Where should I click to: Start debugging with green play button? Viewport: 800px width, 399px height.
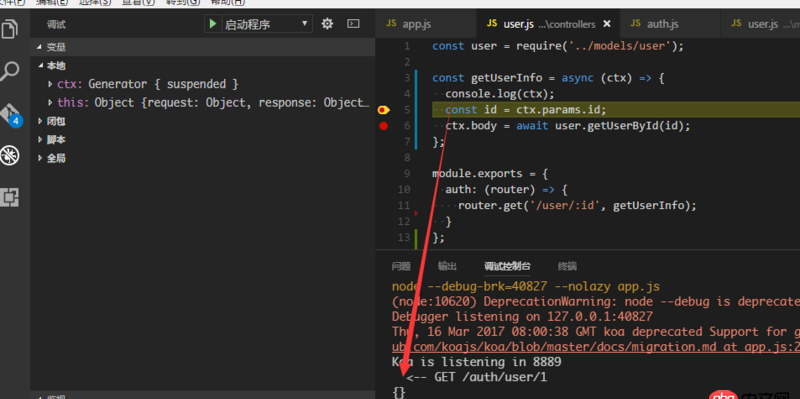click(213, 24)
